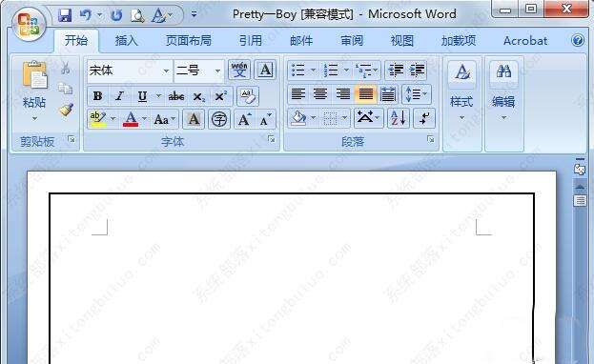Apply distributed alignment
The image size is (594, 364).
point(388,94)
